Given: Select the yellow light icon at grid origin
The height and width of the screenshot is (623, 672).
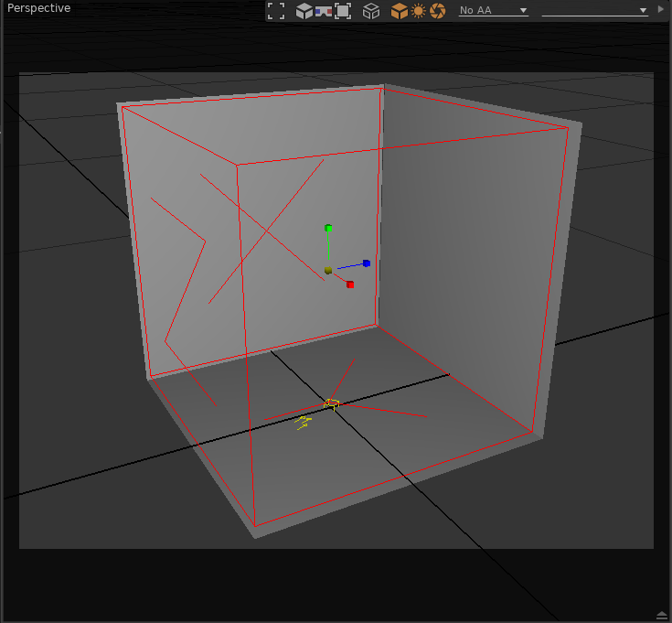Looking at the screenshot, I should 332,403.
